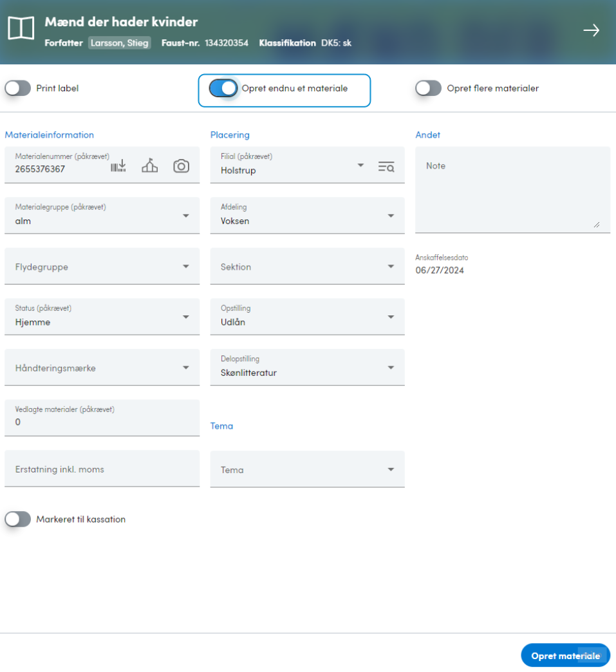Click the arrow icon in the header
This screenshot has height=672, width=616.
[x=591, y=30]
